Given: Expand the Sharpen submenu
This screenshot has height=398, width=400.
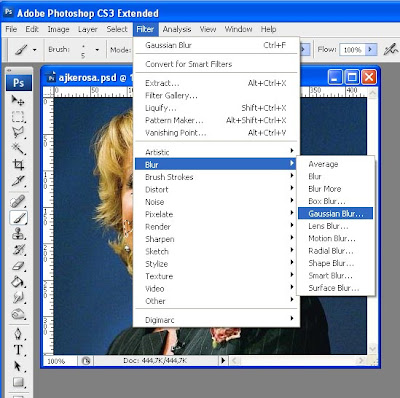Looking at the screenshot, I should [x=216, y=239].
